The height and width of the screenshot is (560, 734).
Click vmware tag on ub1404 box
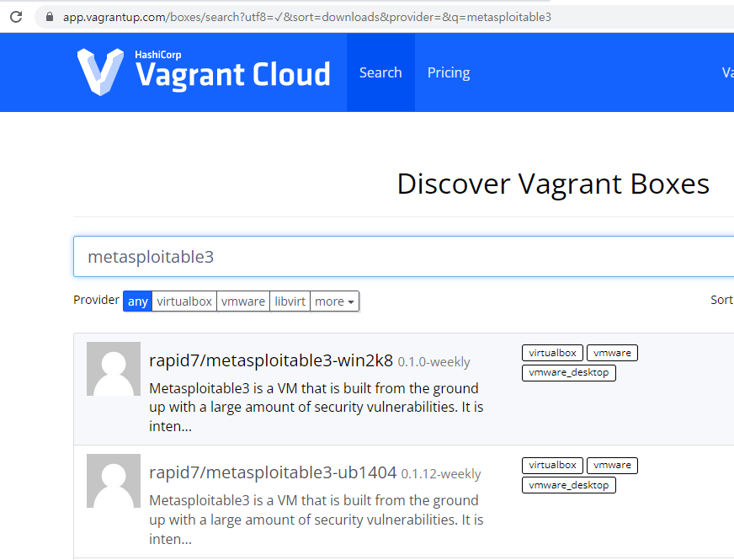[612, 465]
